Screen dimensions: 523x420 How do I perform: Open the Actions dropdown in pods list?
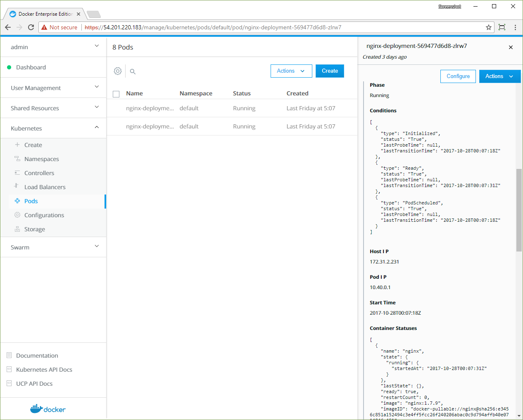(x=291, y=71)
